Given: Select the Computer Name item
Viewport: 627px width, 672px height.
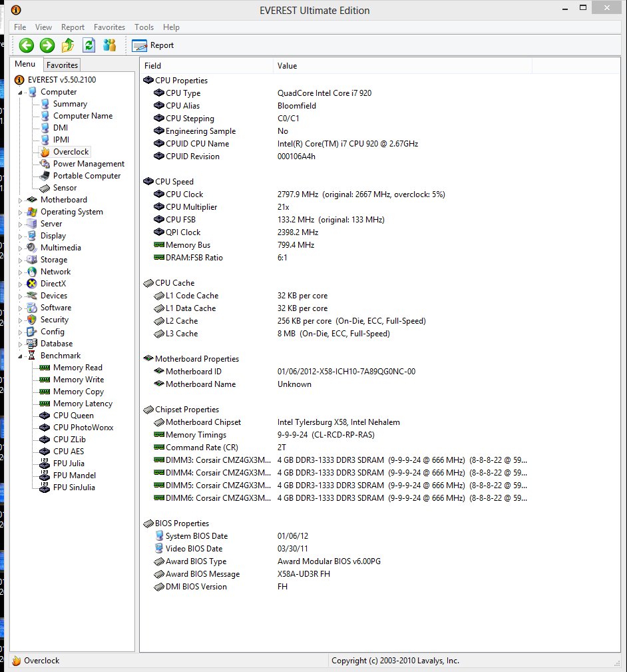Looking at the screenshot, I should point(83,116).
